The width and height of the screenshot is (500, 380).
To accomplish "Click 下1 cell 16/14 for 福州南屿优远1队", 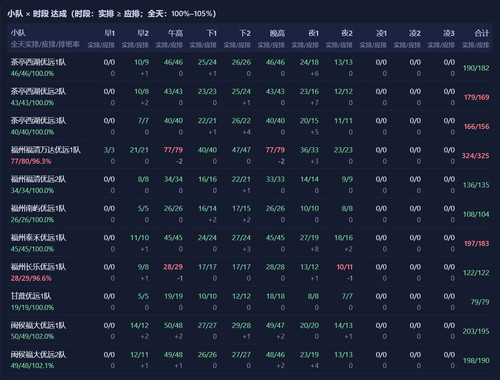I will [x=207, y=208].
